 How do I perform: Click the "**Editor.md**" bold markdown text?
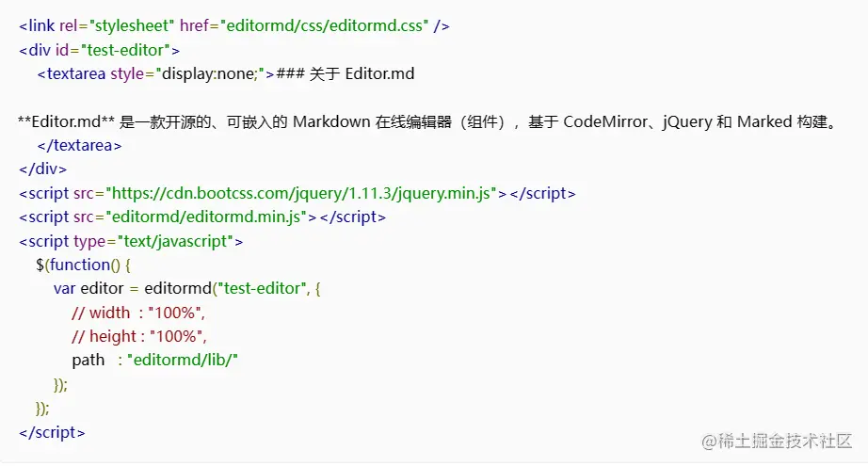tap(67, 121)
